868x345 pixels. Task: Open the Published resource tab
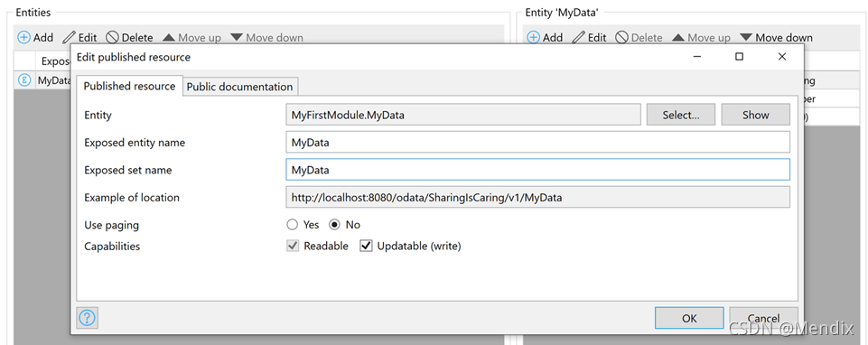click(129, 86)
